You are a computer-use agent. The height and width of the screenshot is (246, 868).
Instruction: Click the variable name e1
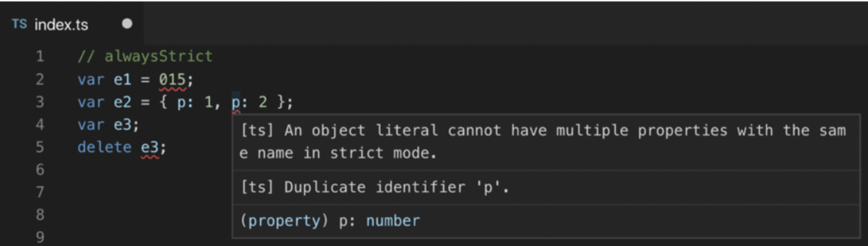(x=122, y=79)
